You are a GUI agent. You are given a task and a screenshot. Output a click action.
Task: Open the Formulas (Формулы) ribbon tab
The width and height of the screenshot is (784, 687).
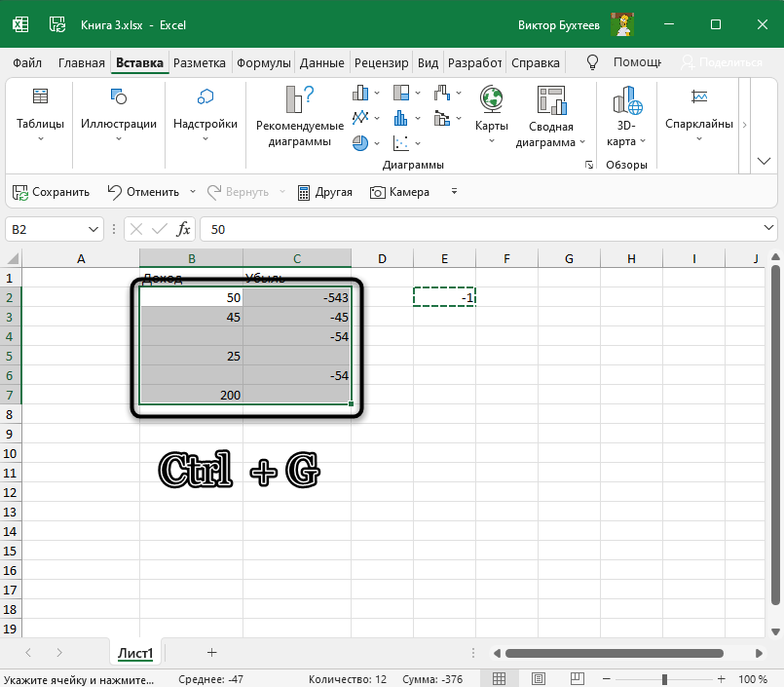pos(263,62)
